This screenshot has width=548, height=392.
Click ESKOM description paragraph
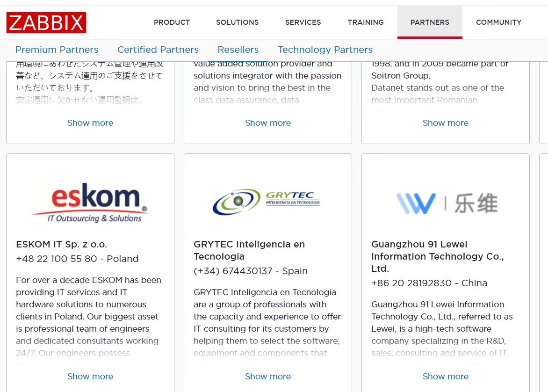click(x=89, y=317)
